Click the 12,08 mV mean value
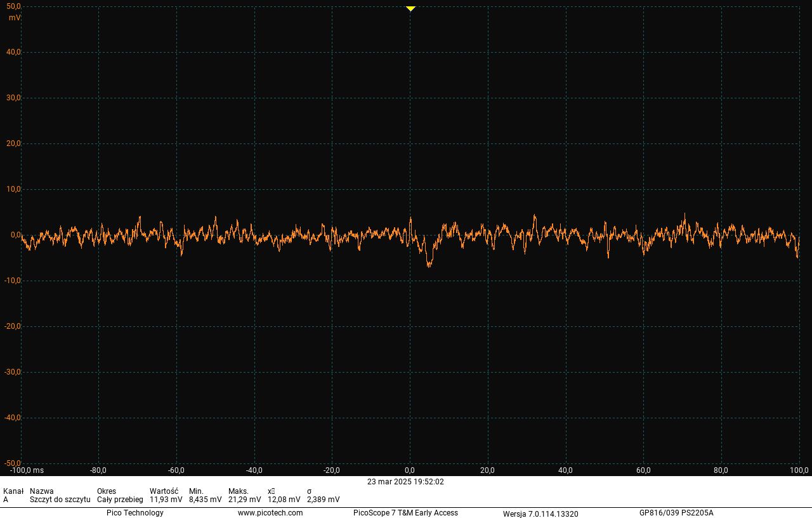The width and height of the screenshot is (812, 518). click(284, 500)
